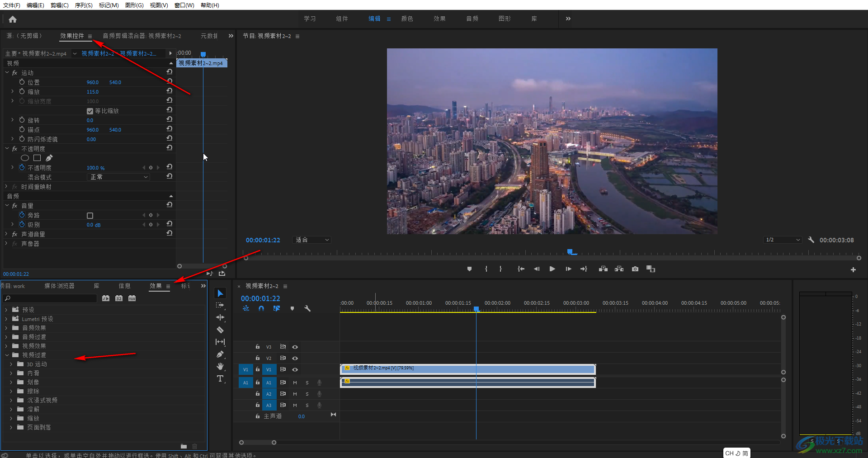Viewport: 868px width, 458px height.
Task: Click the 不透明度 value 100.0 %
Action: click(x=95, y=168)
